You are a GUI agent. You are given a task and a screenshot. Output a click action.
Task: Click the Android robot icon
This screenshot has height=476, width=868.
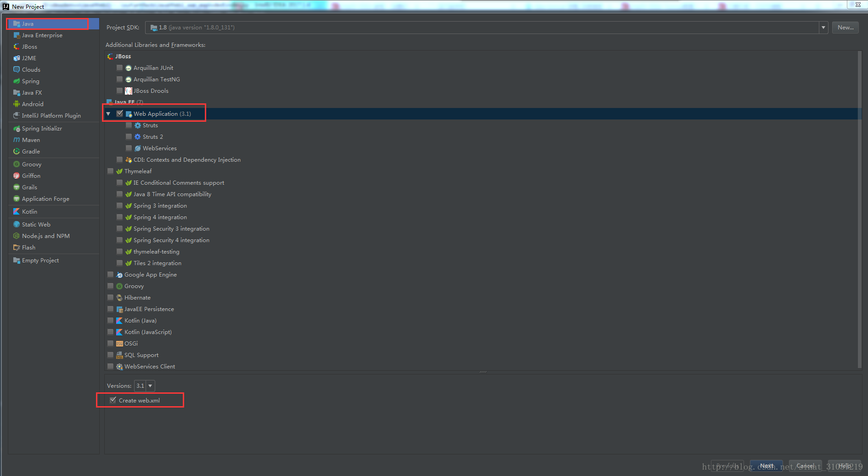coord(17,104)
